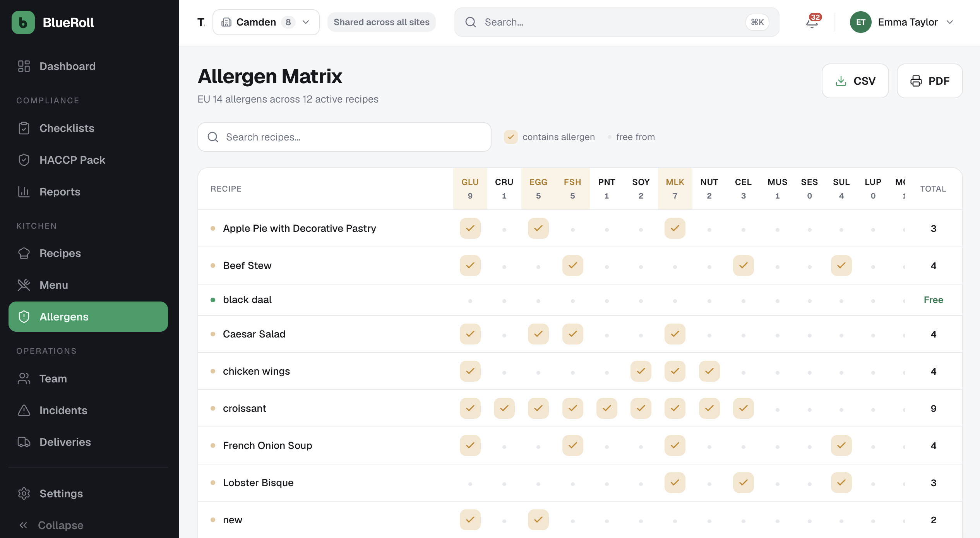Screen dimensions: 980x538
Task: Print matrix as PDF
Action: click(x=930, y=81)
